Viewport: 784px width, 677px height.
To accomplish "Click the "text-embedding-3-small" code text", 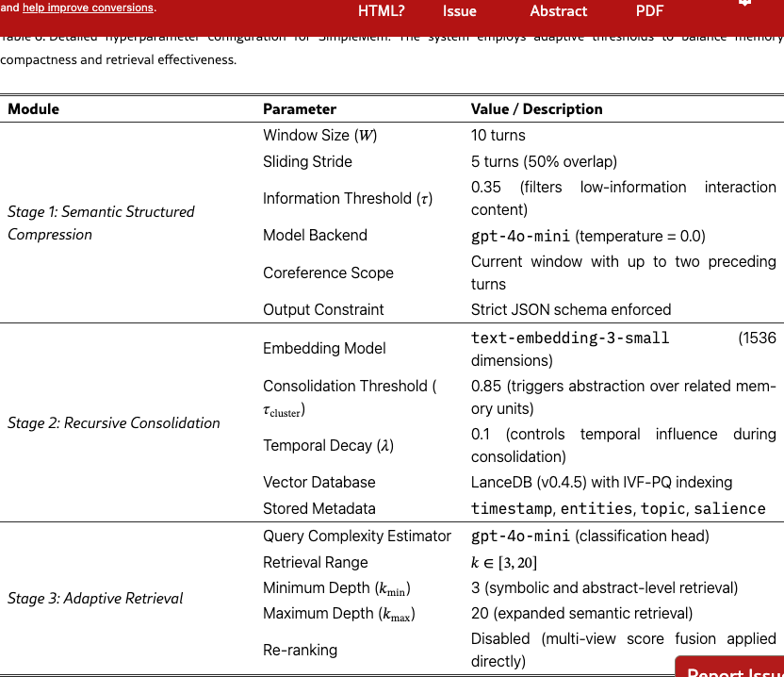I will coord(570,338).
